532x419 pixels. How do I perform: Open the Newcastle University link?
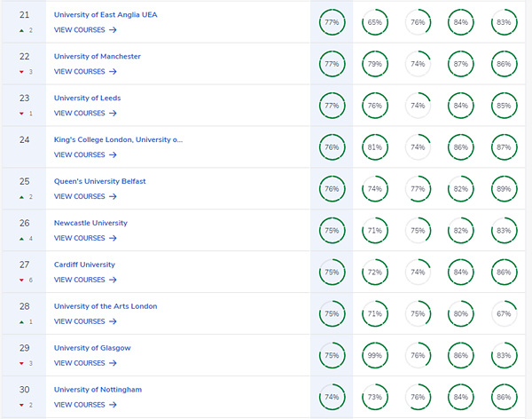pos(90,223)
